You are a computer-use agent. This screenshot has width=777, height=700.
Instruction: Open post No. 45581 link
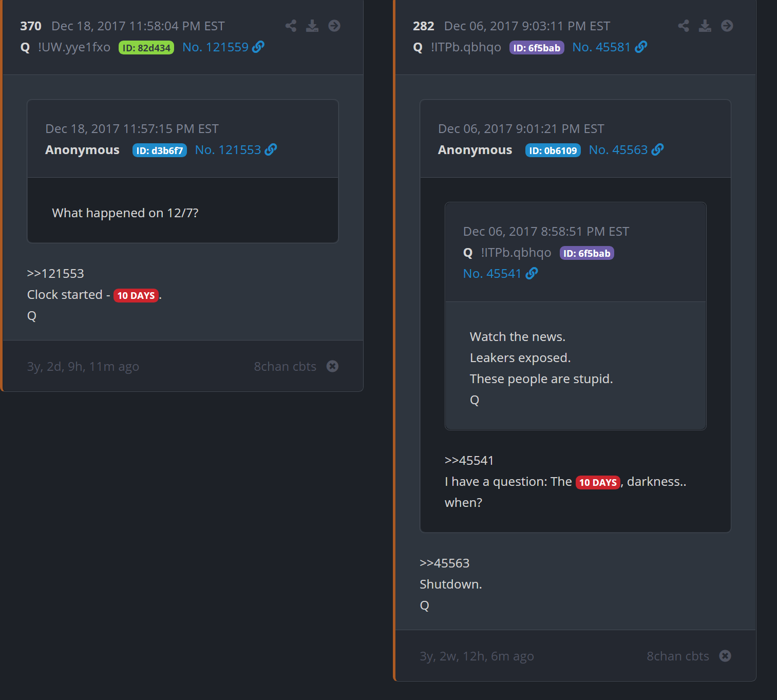coord(601,47)
